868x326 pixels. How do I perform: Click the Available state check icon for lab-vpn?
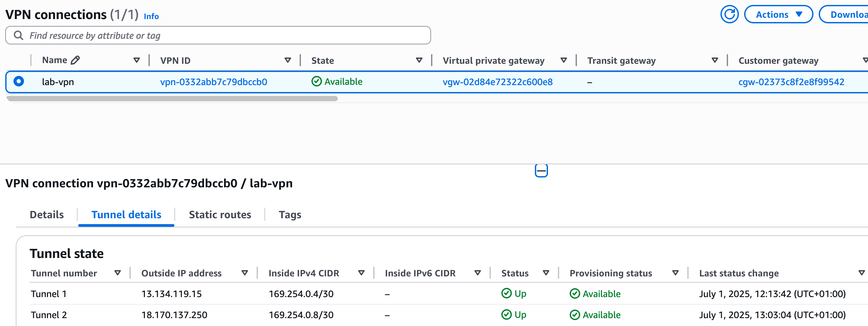tap(316, 81)
